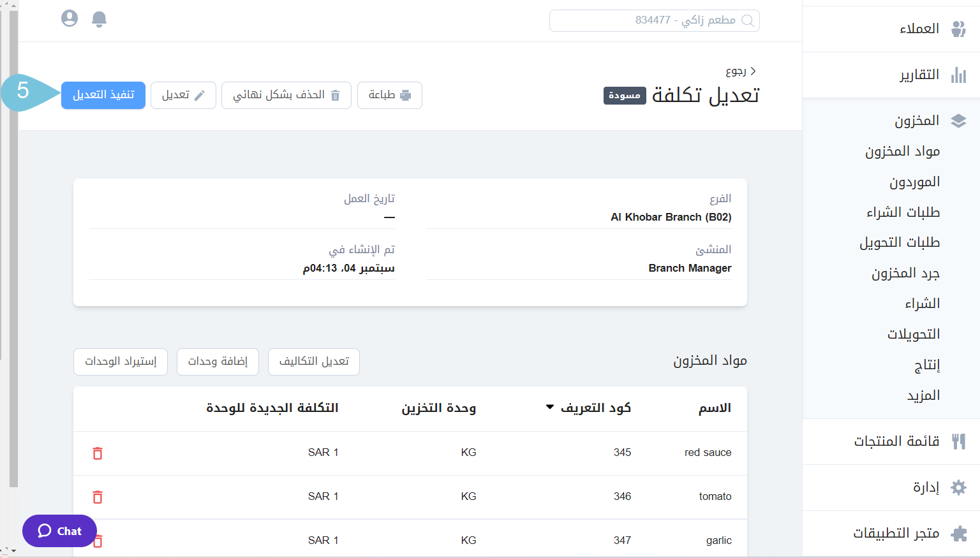Go to طلبات الشراء in sidebar
Viewport: 980px width, 558px height.
tap(903, 212)
